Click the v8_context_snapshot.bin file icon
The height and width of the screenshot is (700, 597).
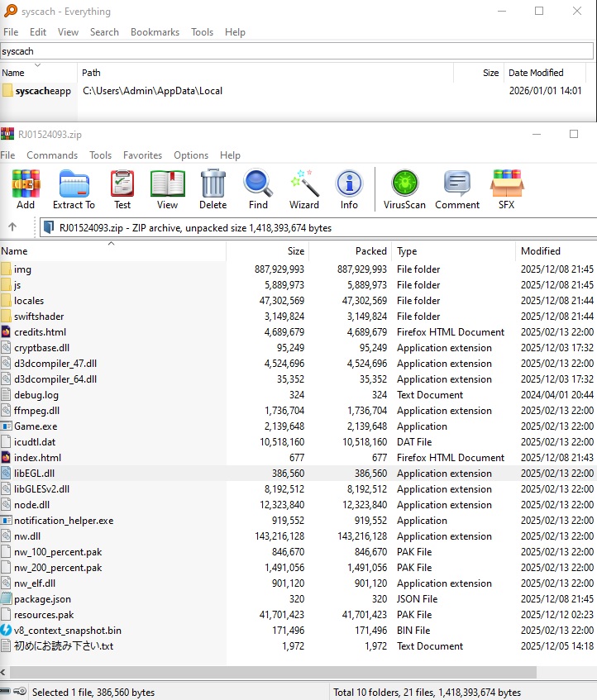[6, 631]
